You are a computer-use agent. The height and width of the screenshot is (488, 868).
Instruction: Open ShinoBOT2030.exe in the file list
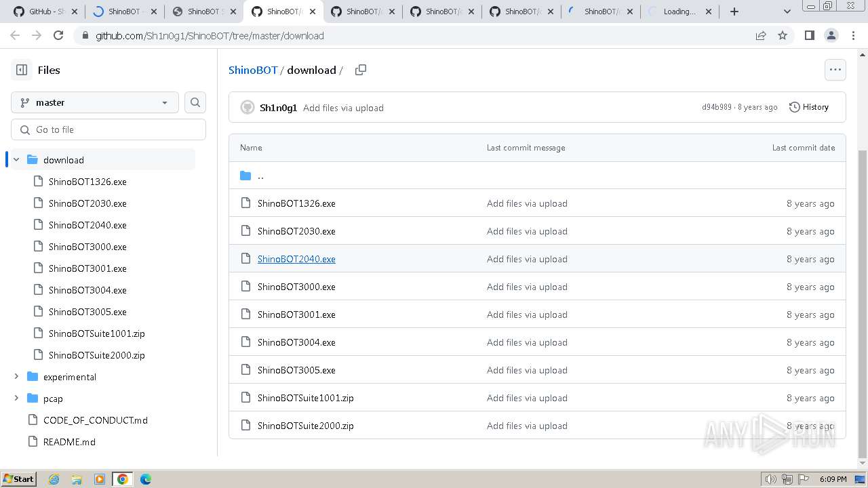(296, 231)
